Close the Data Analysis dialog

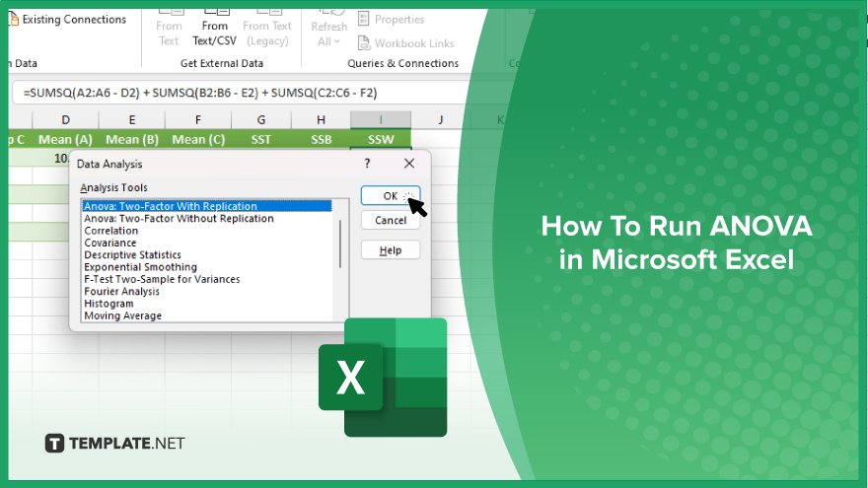(409, 164)
